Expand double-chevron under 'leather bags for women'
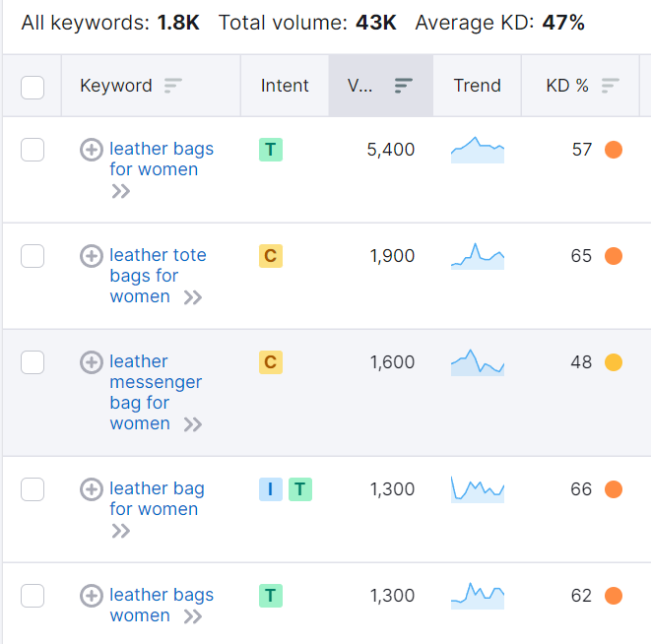The width and height of the screenshot is (651, 644). click(x=121, y=192)
